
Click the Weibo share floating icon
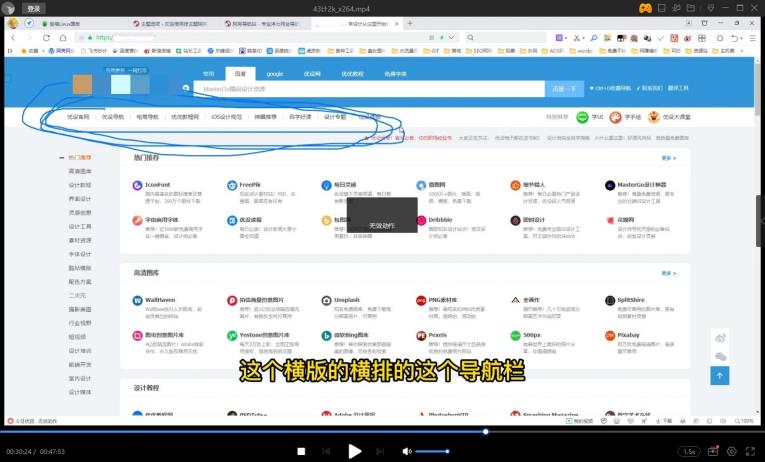click(720, 338)
